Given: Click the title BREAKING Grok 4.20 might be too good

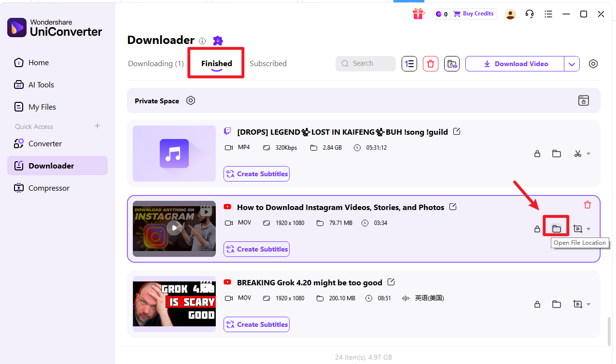Looking at the screenshot, I should (x=309, y=282).
